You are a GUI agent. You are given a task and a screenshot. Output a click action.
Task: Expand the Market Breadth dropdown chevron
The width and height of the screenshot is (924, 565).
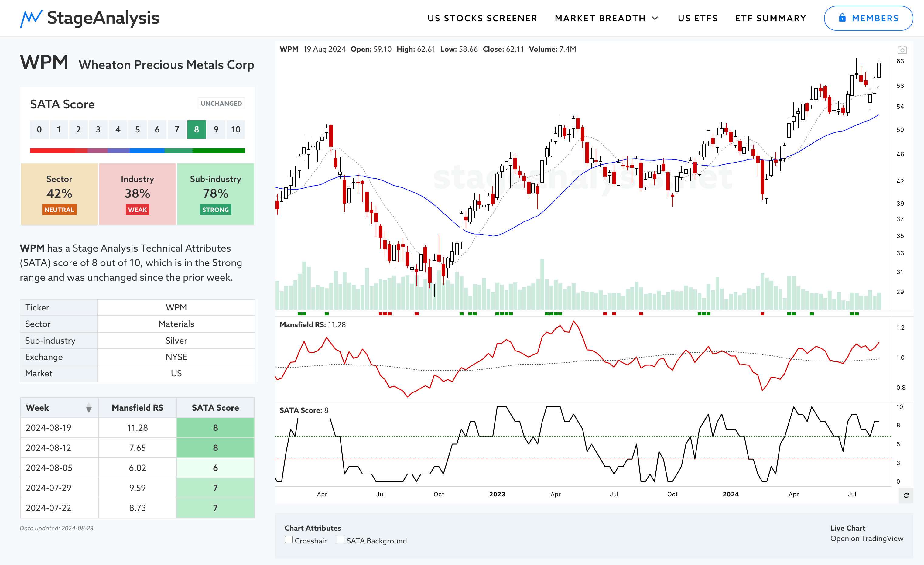pyautogui.click(x=655, y=18)
